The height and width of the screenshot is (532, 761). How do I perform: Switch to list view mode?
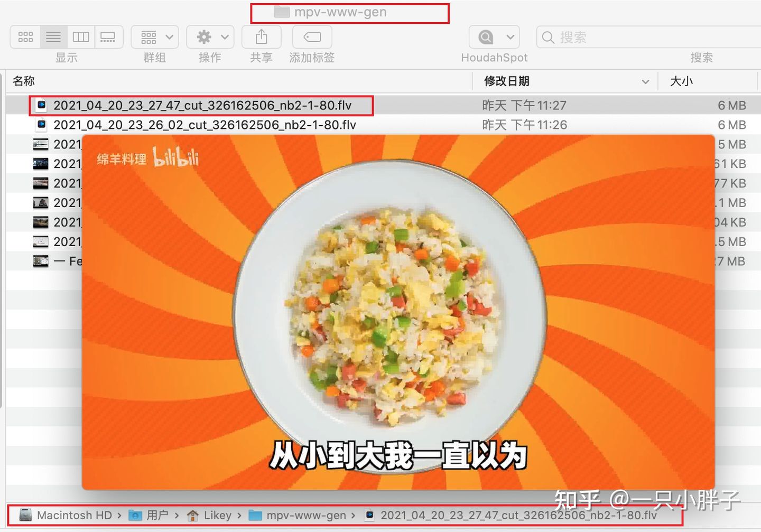tap(53, 37)
